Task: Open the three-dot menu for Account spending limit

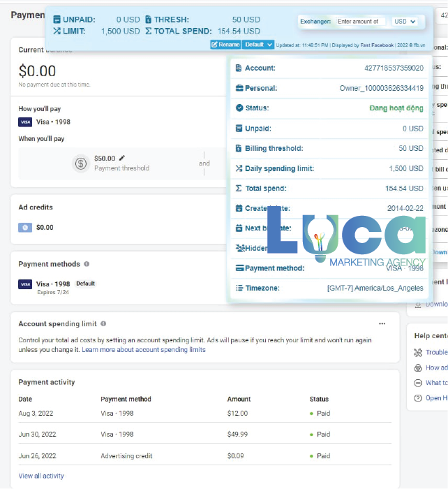Action: coord(382,323)
